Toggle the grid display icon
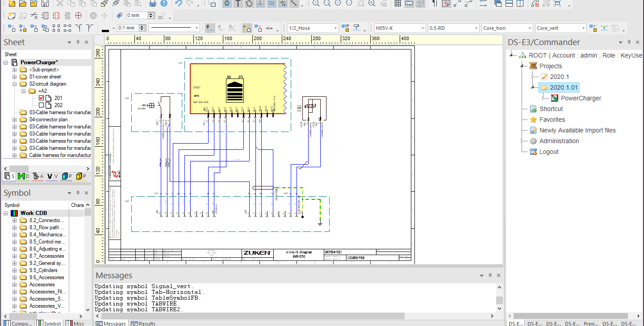The height and width of the screenshot is (326, 644). pos(398,4)
